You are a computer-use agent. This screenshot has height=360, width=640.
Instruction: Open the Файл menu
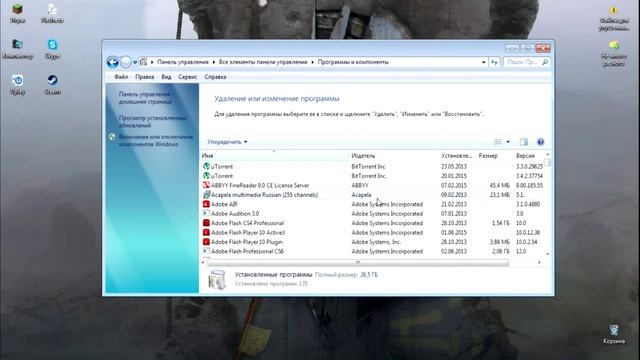pyautogui.click(x=121, y=77)
